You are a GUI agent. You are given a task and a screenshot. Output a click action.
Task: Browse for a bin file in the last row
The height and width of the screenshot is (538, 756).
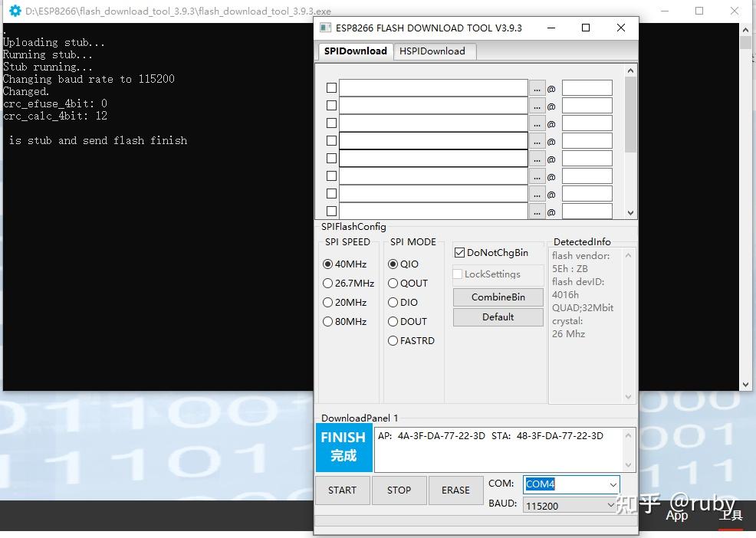coord(537,211)
